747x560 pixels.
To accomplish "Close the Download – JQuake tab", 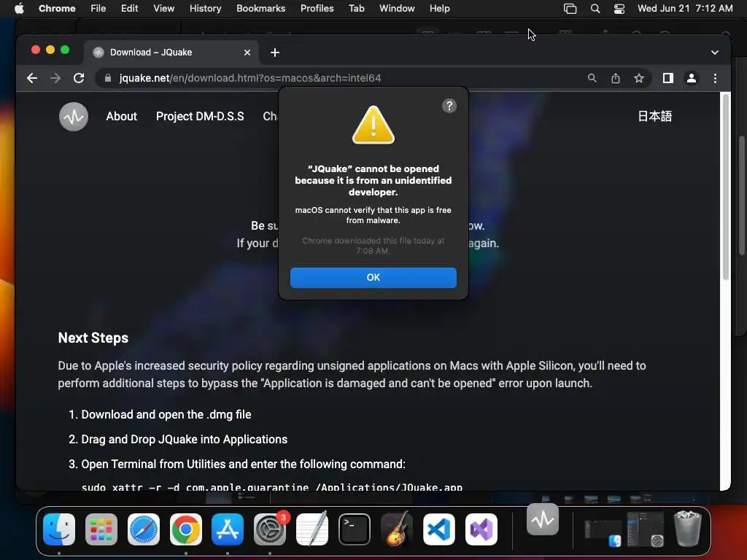I will 247,52.
